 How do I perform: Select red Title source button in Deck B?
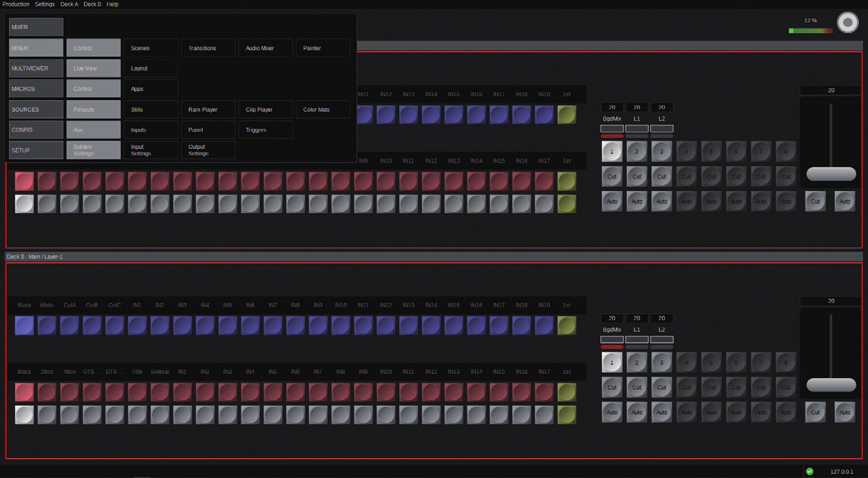click(137, 392)
